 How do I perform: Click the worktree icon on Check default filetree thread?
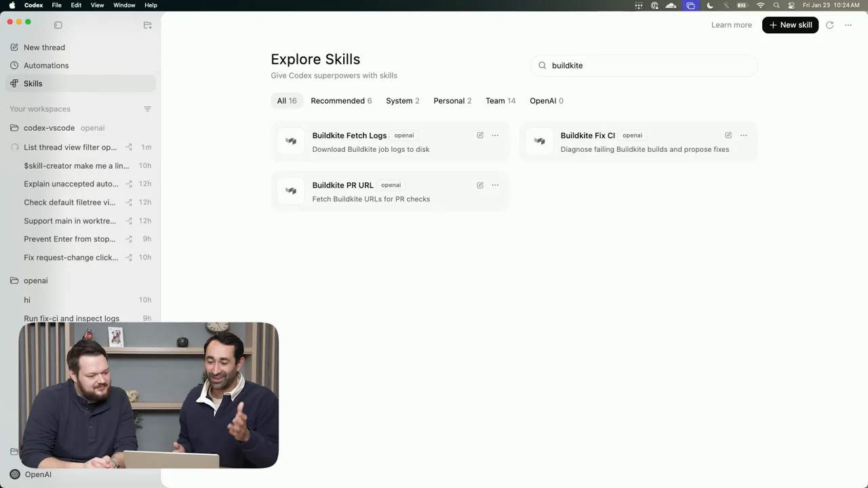tap(129, 202)
